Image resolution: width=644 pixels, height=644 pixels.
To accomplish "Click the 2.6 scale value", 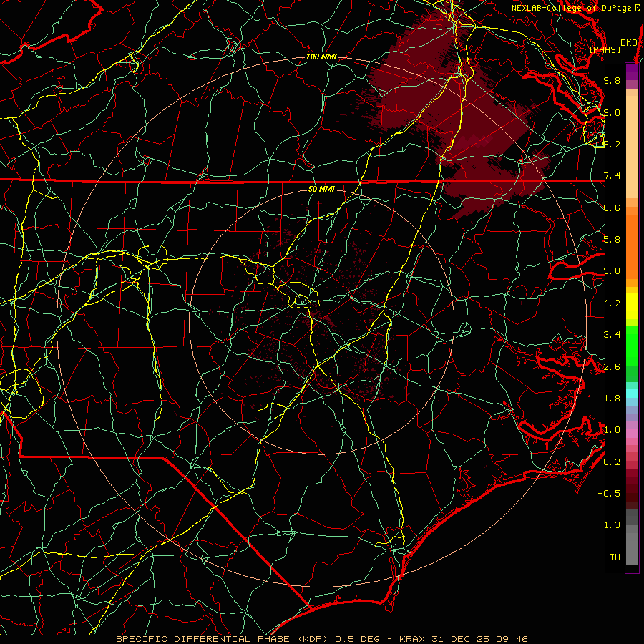I will [x=612, y=367].
